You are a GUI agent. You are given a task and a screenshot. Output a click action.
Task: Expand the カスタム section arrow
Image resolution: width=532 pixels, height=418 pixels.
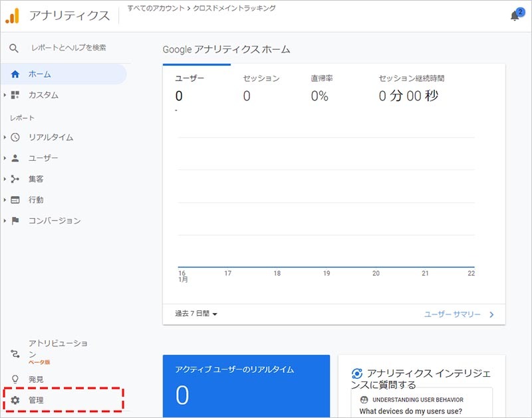5,95
